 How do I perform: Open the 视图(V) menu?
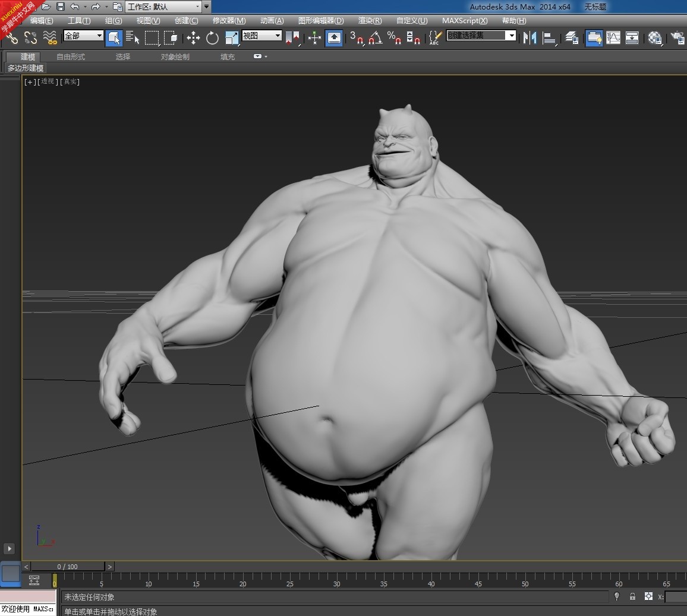pos(148,21)
